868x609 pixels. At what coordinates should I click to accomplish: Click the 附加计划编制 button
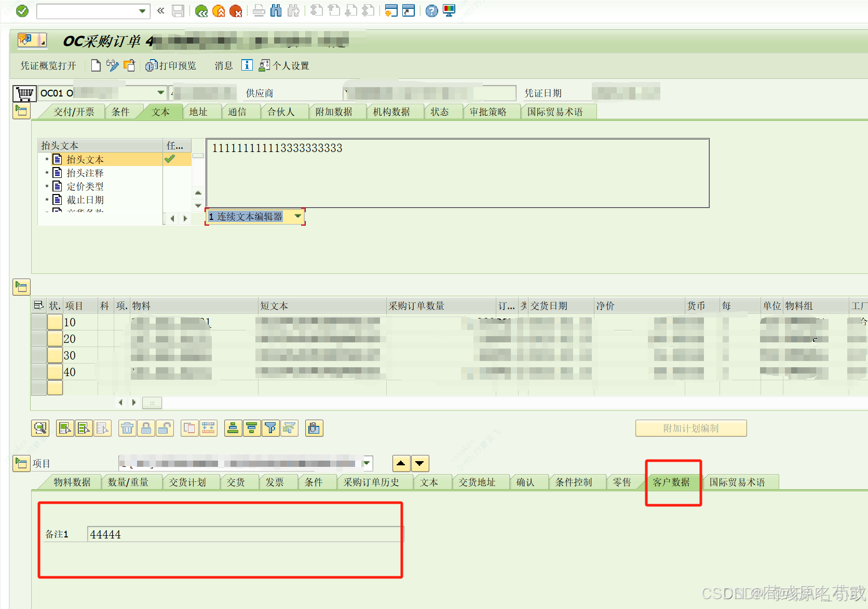690,428
